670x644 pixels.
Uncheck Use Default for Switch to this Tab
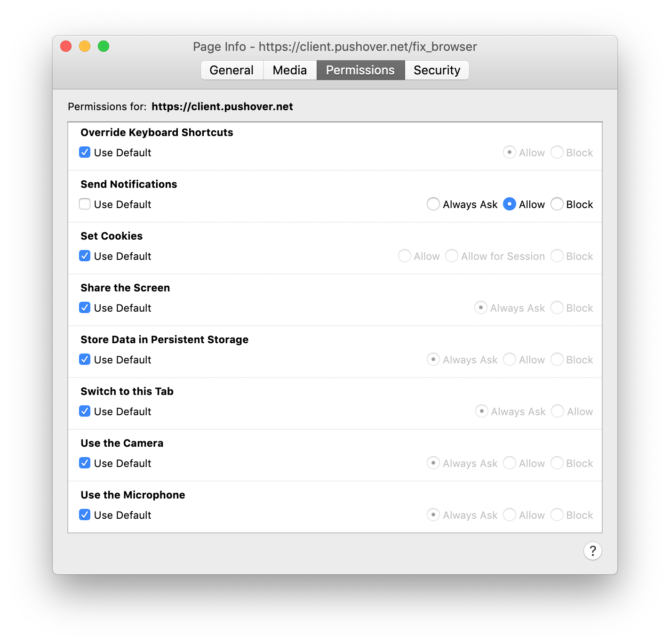point(85,411)
